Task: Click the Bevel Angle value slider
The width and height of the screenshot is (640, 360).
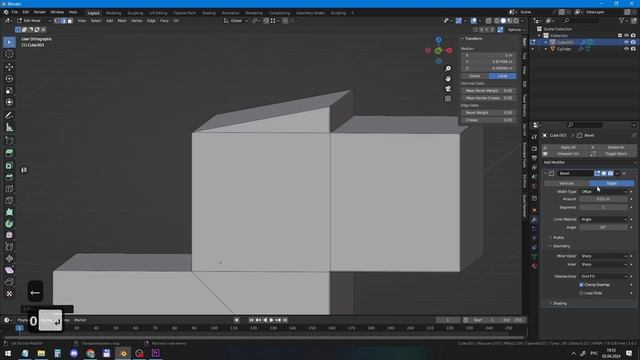Action: [604, 227]
